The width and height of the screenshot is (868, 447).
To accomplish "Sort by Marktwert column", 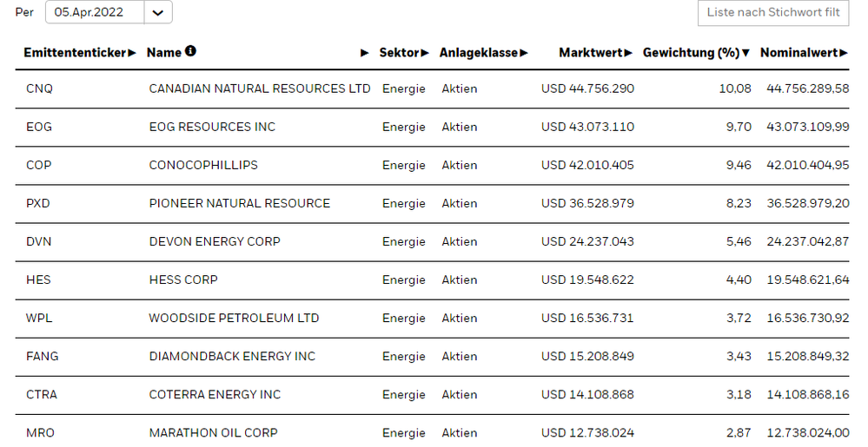I will pos(595,53).
